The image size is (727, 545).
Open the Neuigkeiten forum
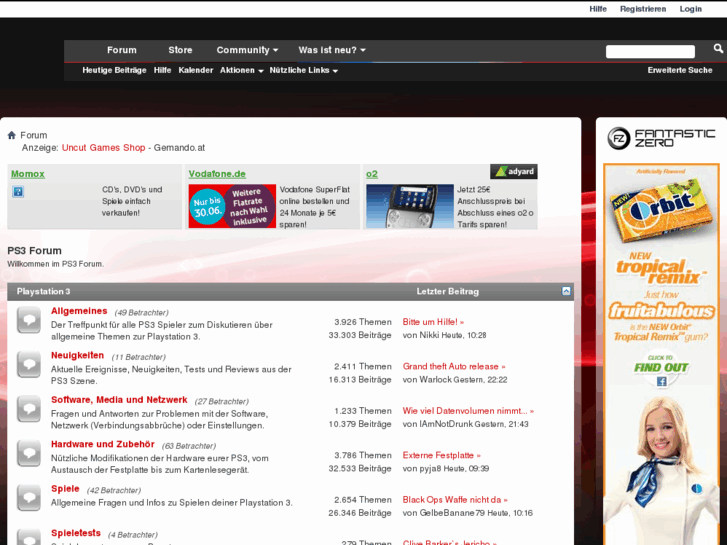77,355
